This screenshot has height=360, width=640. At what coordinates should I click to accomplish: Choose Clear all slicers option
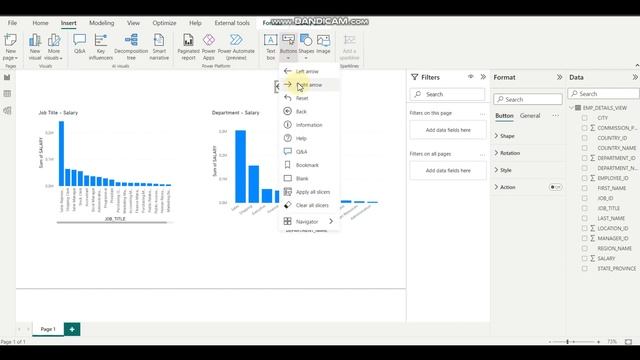click(x=309, y=205)
